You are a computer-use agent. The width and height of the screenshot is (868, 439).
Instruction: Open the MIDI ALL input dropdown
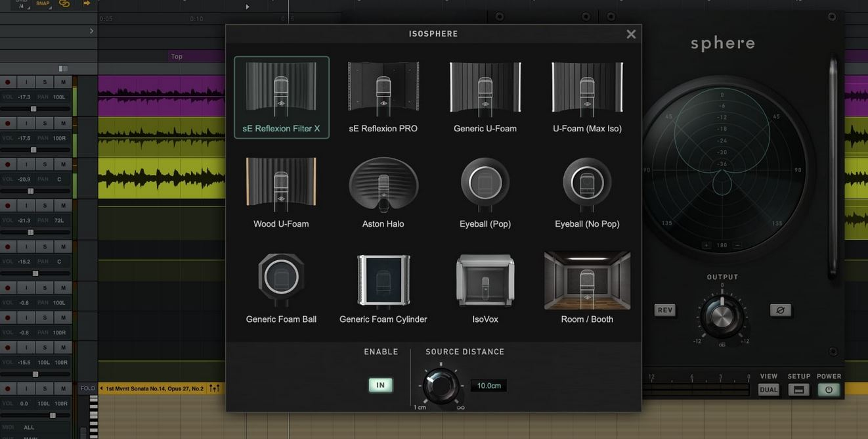coord(29,427)
